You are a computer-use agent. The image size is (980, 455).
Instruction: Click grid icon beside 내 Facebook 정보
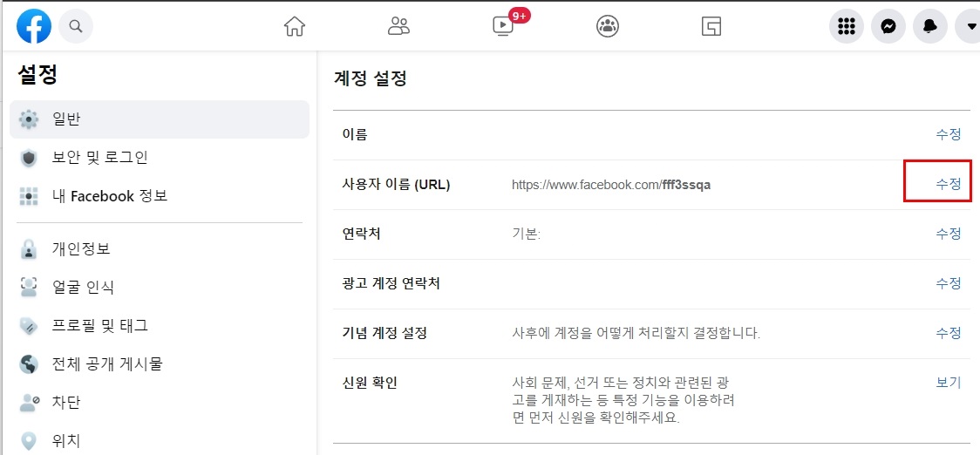click(x=29, y=196)
